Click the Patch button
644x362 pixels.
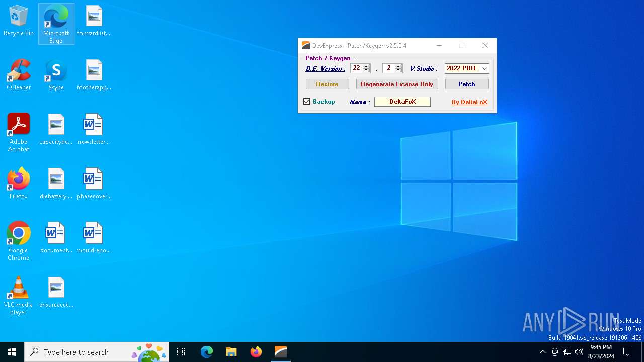coord(467,84)
